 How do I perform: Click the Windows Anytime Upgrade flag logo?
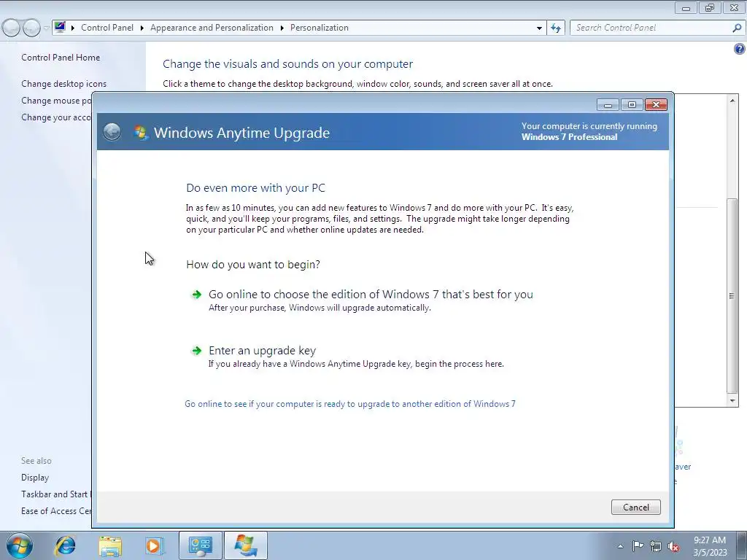coord(141,133)
